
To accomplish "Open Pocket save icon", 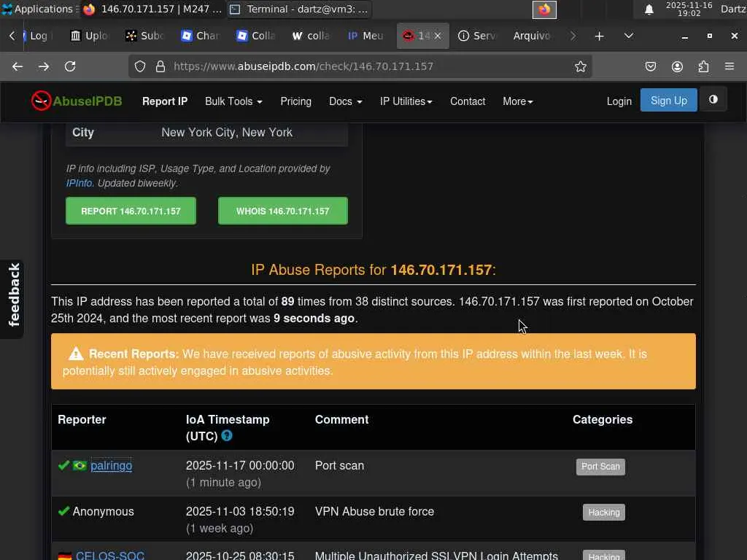I will tap(650, 66).
